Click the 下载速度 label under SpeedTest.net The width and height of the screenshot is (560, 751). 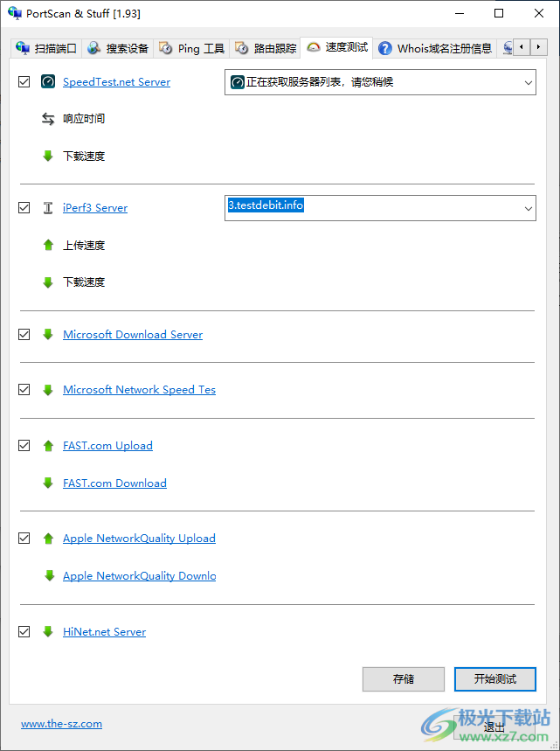coord(84,156)
